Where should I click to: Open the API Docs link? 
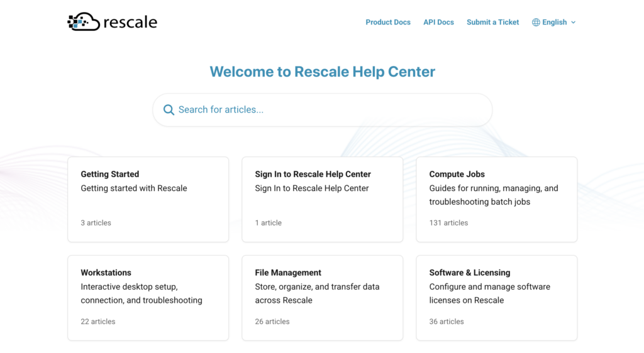[x=438, y=22]
